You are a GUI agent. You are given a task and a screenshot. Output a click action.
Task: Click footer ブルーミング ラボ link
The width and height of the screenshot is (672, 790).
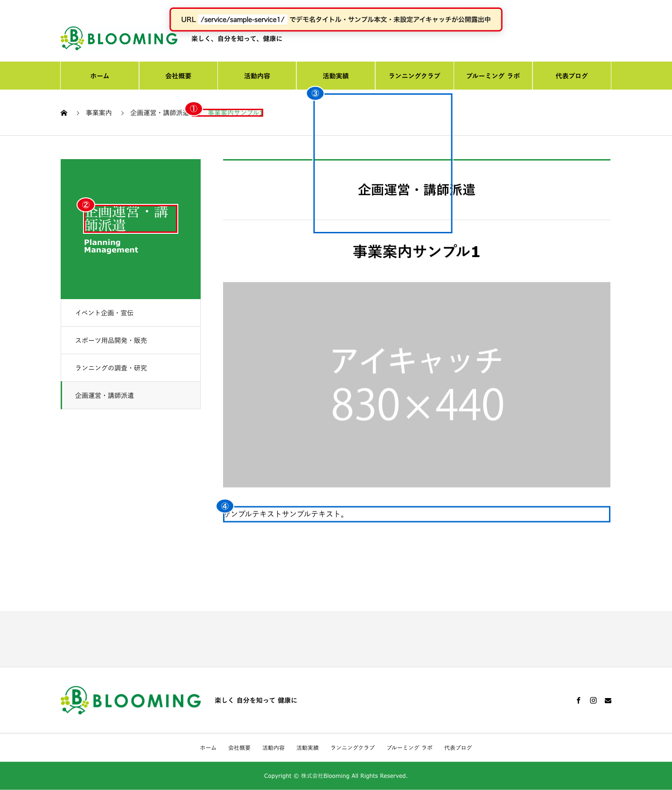coord(410,748)
